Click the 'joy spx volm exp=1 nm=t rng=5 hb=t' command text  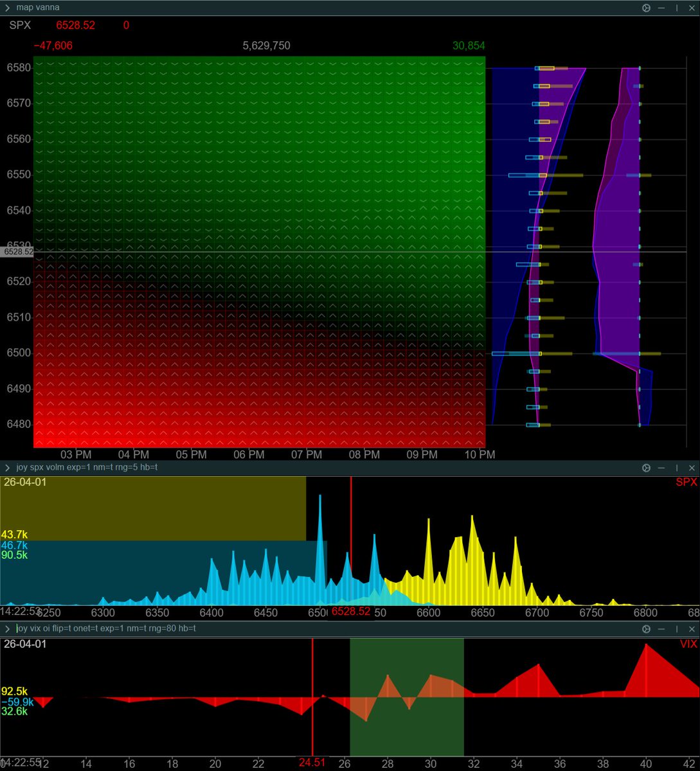87,467
